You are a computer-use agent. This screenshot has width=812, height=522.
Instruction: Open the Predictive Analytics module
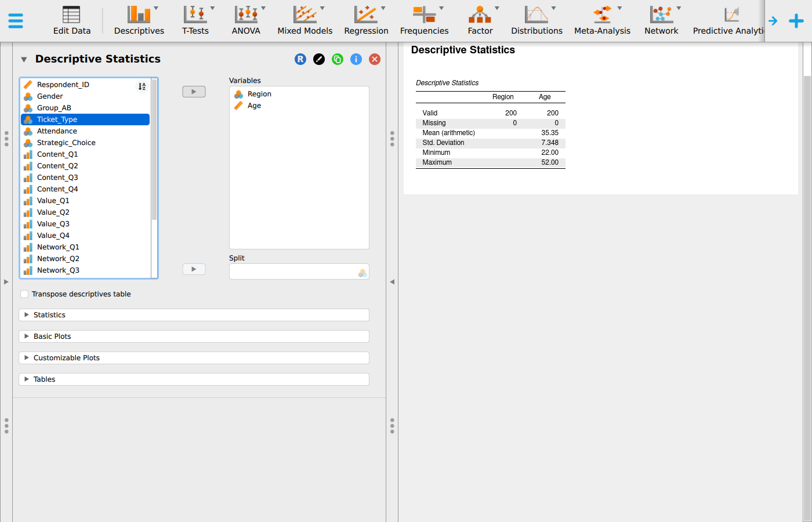coord(728,21)
